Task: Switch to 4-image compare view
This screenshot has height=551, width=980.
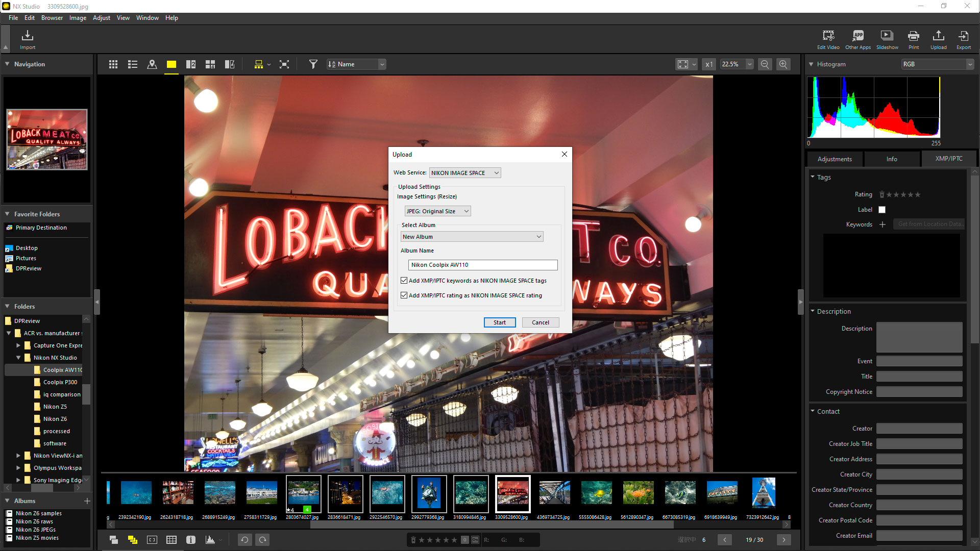Action: point(210,64)
